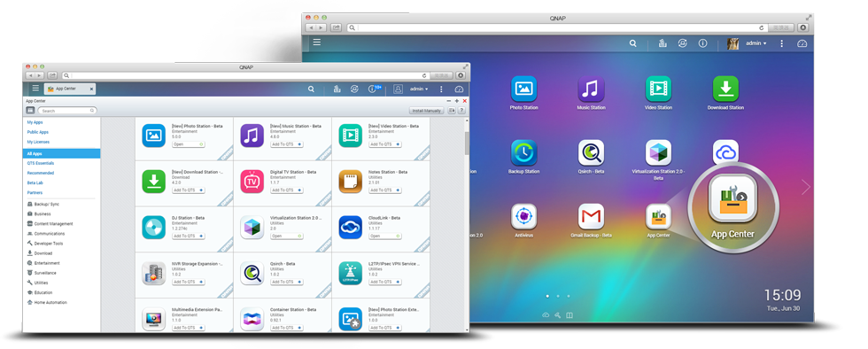Screen dimensions: 868x349
Task: Open App Center help question mark button
Action: point(461,111)
